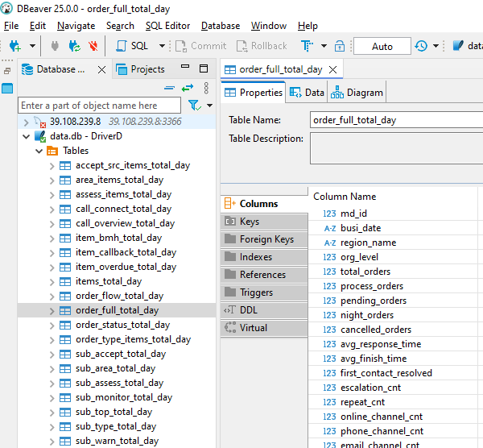Toggle link with editor arrows icon
The width and height of the screenshot is (483, 448).
pyautogui.click(x=188, y=88)
